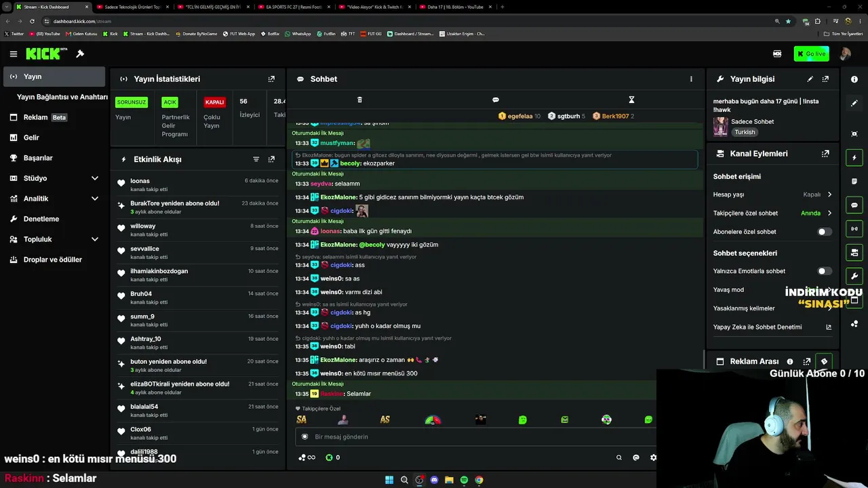
Task: Open Hesap yaşı options chevron
Action: [x=829, y=195]
